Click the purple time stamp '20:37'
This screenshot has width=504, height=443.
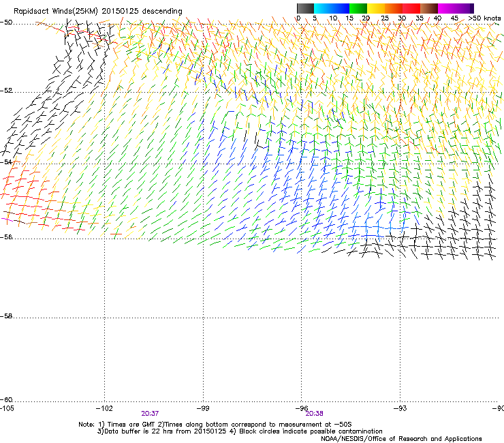tap(150, 414)
